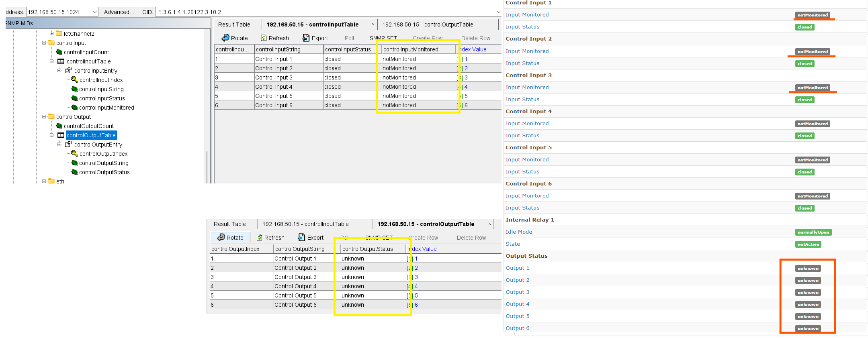Click the Refresh icon in controlOutputTable toolbar

click(260, 238)
